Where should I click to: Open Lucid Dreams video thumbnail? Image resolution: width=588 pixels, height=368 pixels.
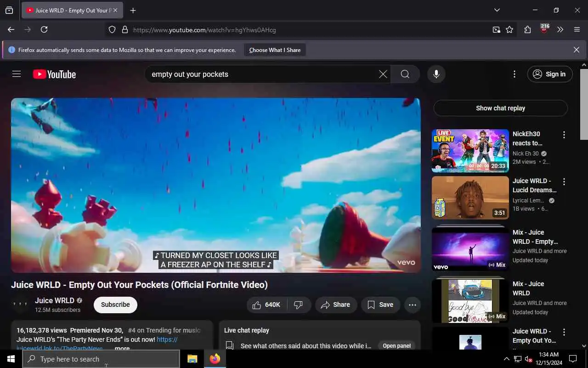[470, 198]
